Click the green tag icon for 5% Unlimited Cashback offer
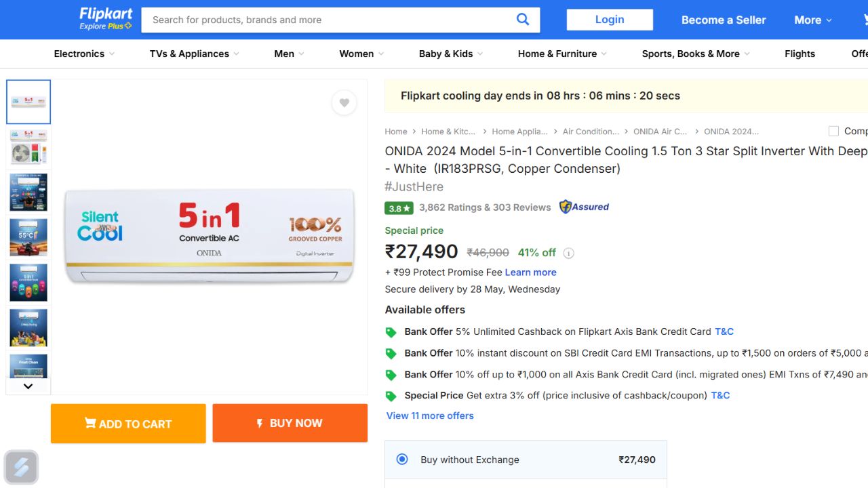 391,332
